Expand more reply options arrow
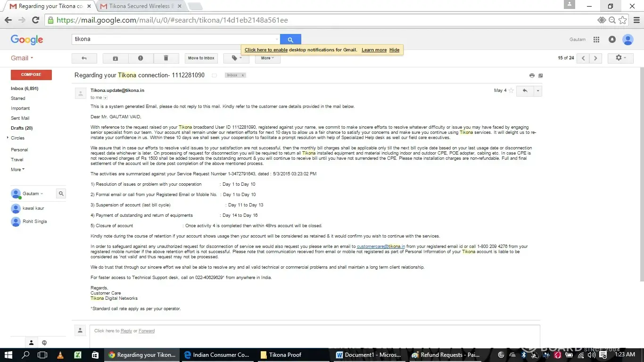 pos(537,90)
